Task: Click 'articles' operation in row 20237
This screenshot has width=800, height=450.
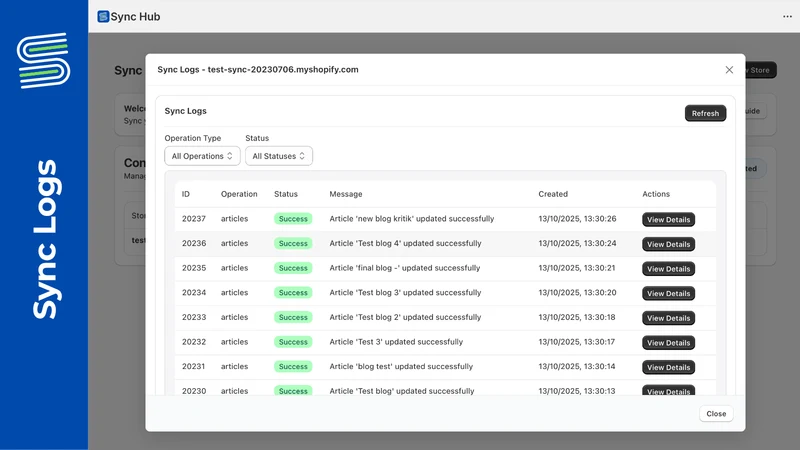Action: [x=234, y=218]
